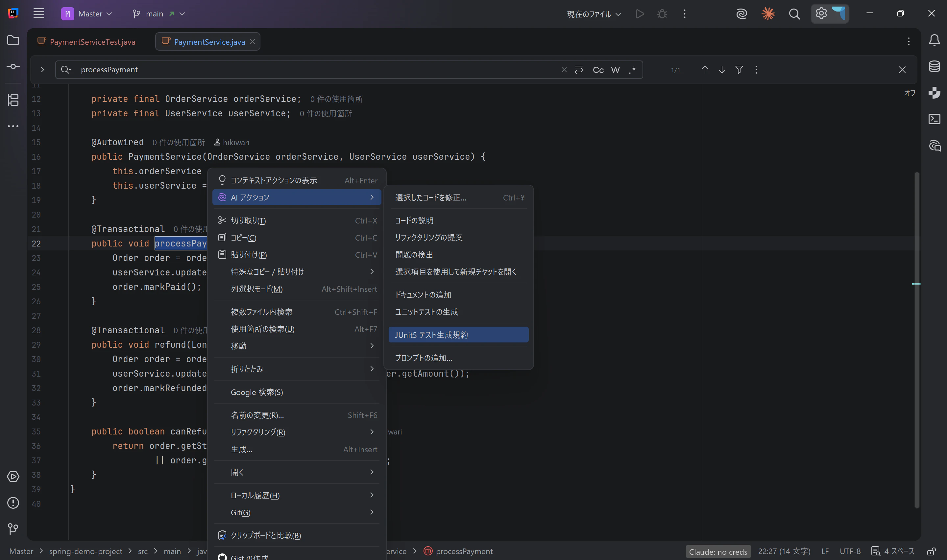Open the Master project dropdown
Viewport: 947px width, 560px height.
coord(87,14)
